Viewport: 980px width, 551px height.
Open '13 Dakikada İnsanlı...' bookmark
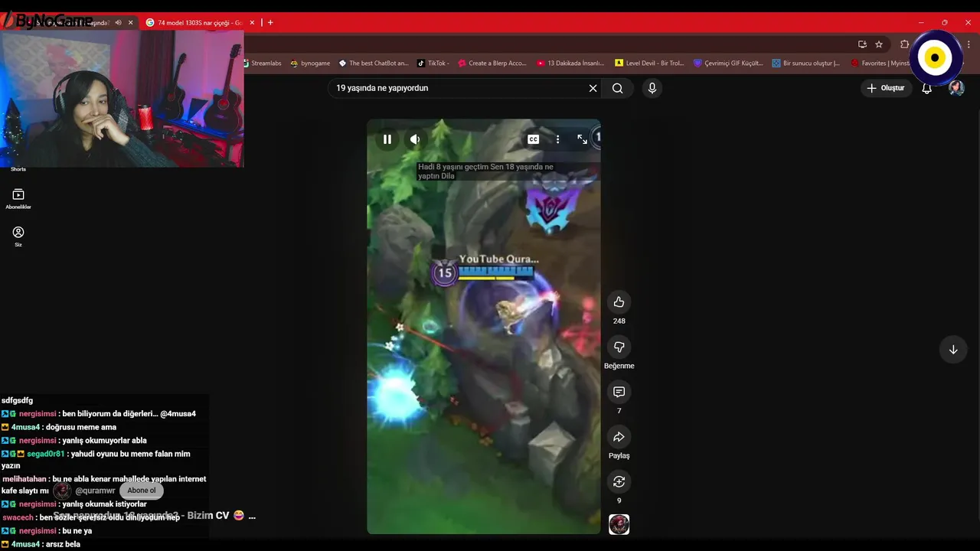point(570,64)
